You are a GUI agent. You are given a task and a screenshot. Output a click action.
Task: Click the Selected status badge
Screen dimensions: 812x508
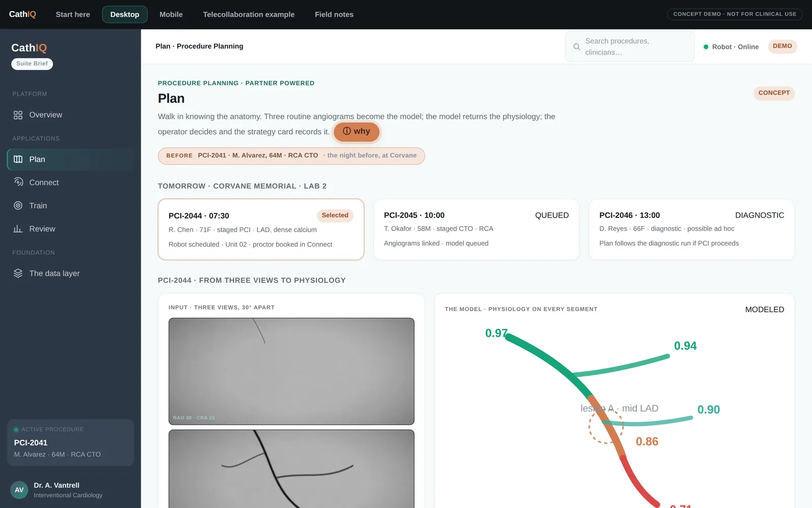[x=335, y=215]
